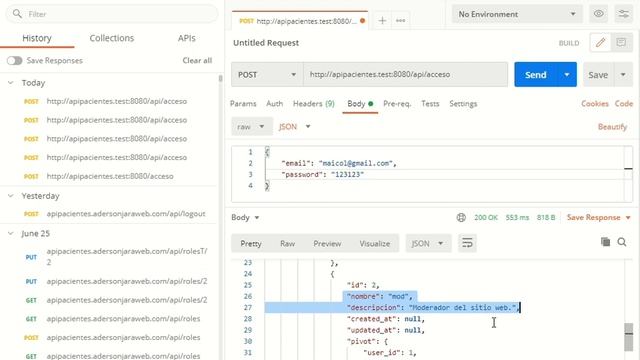
Task: Select the Preview response view
Action: pyautogui.click(x=327, y=243)
